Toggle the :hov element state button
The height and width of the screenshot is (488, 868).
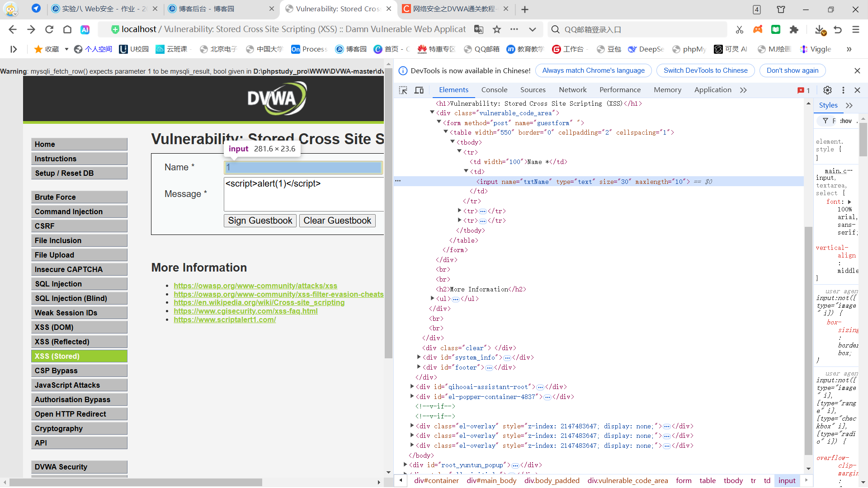pos(845,121)
